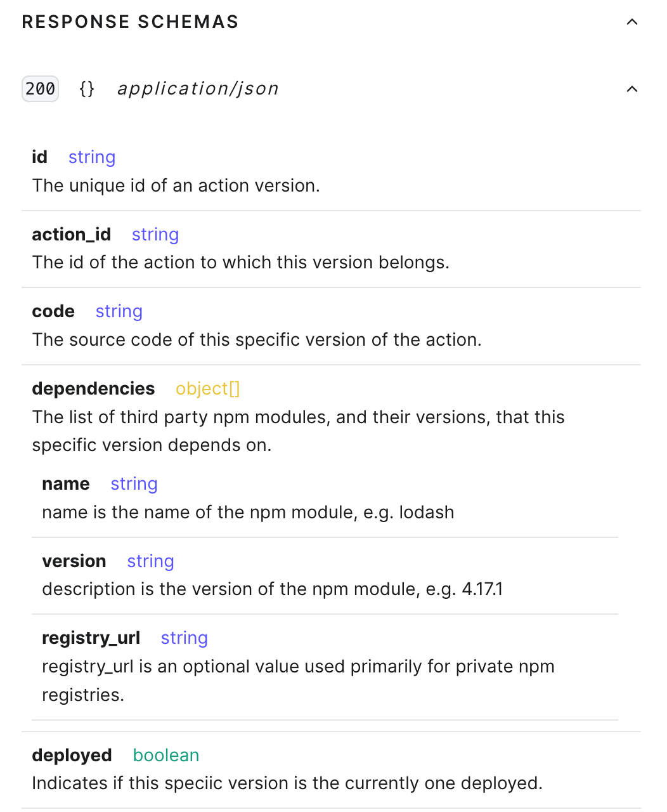Click the action_id property name
Image resolution: width=667 pixels, height=812 pixels.
[x=72, y=235]
